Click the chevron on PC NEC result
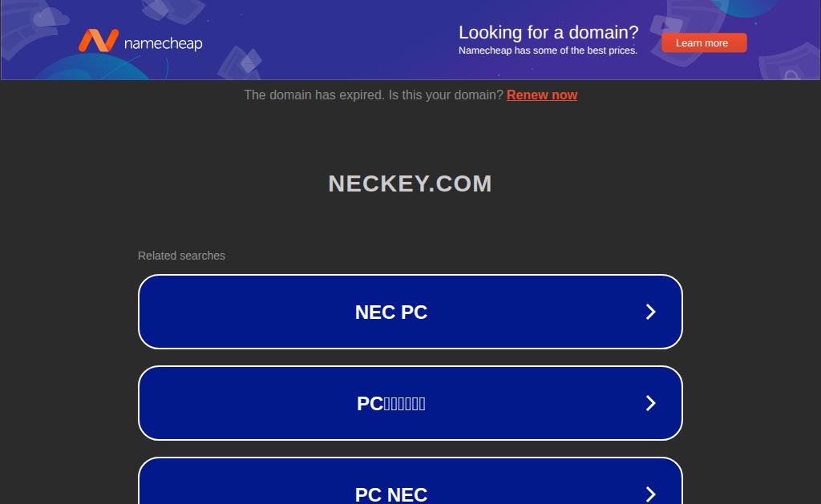This screenshot has width=821, height=504. click(650, 494)
